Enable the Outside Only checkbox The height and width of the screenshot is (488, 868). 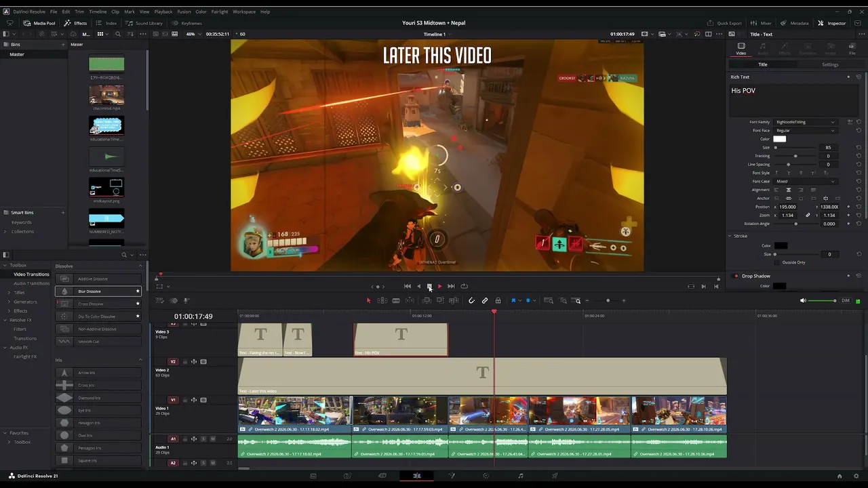(777, 262)
